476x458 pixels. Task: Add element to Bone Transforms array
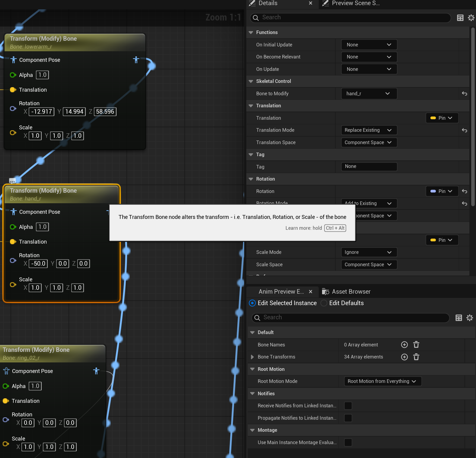click(x=404, y=357)
